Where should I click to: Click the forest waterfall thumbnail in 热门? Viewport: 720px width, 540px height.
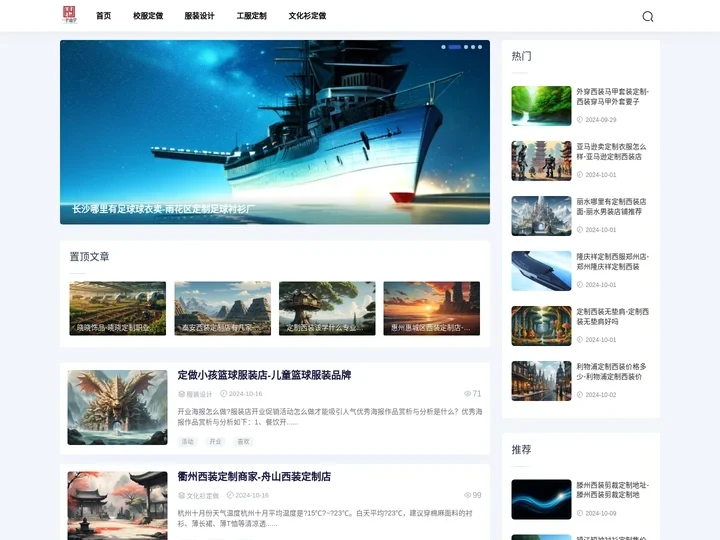click(541, 106)
